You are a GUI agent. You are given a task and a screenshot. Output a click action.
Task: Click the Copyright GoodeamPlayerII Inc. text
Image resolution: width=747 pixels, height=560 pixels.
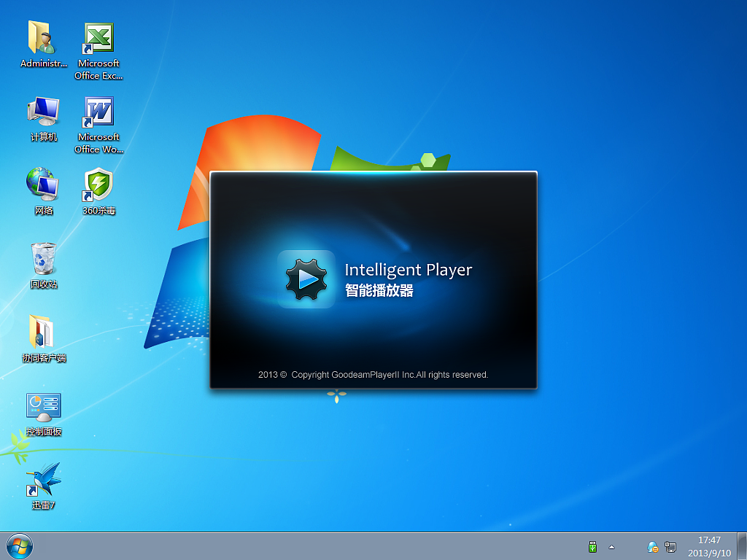[373, 375]
